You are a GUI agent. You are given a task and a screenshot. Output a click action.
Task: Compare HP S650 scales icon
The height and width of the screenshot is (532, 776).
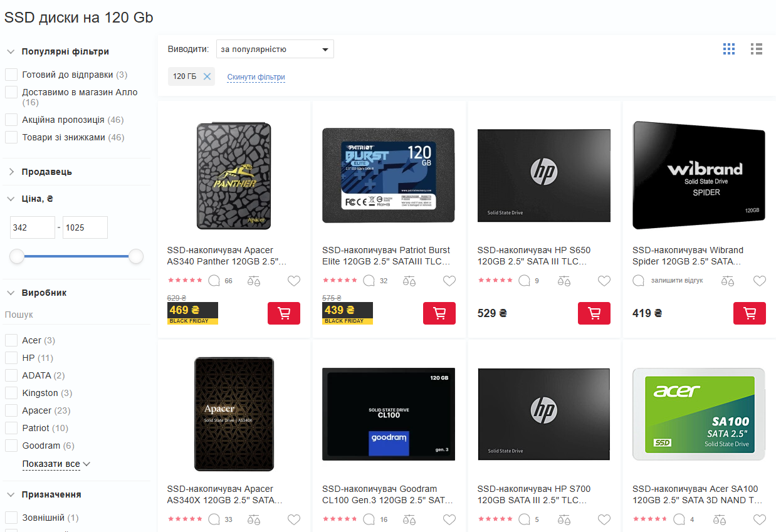(x=564, y=281)
